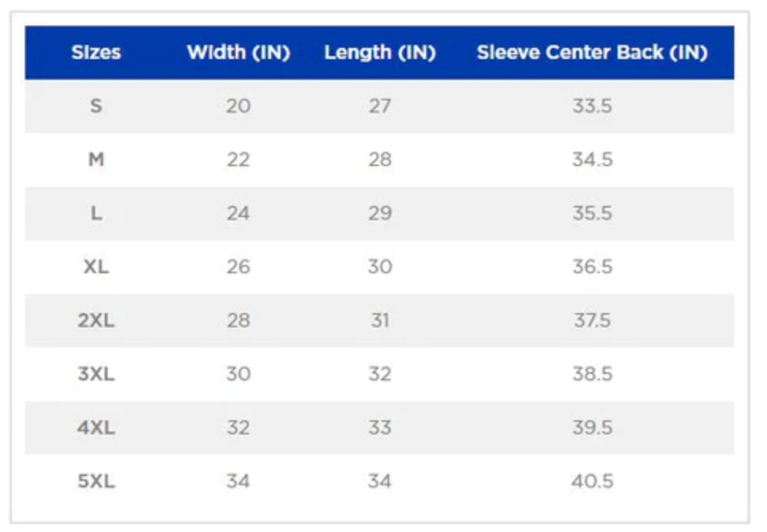Select the 2XL size row label
The image size is (767, 532).
[96, 320]
